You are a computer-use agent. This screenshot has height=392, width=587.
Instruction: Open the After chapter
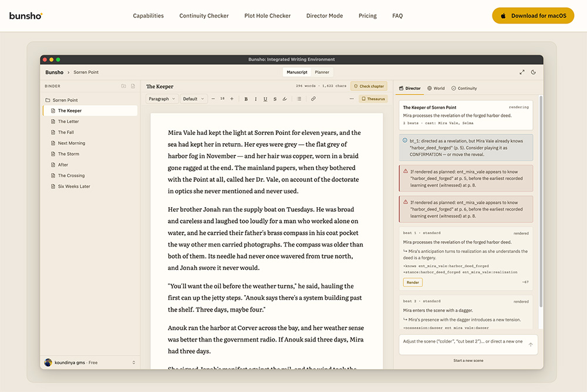pyautogui.click(x=90, y=165)
